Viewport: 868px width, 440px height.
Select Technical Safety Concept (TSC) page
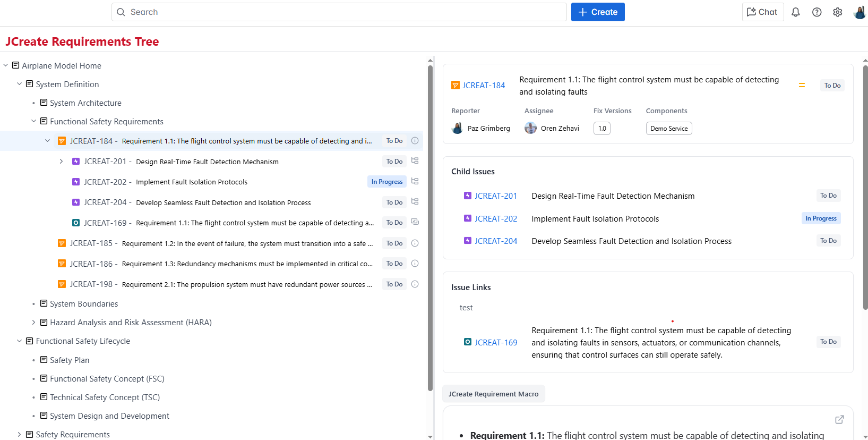(105, 397)
